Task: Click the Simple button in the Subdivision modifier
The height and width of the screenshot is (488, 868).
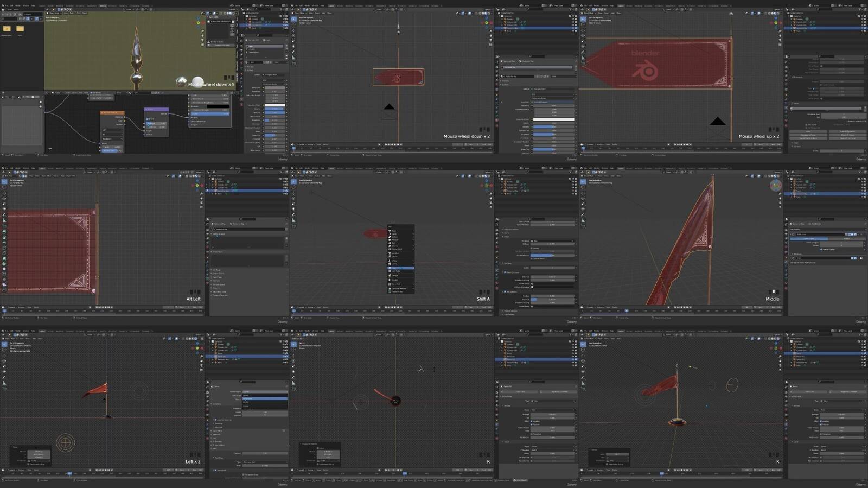Action: point(847,239)
